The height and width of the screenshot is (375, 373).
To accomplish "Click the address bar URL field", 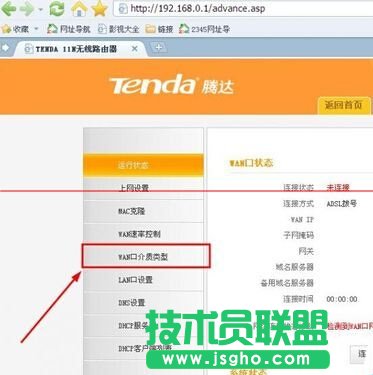I will click(243, 8).
